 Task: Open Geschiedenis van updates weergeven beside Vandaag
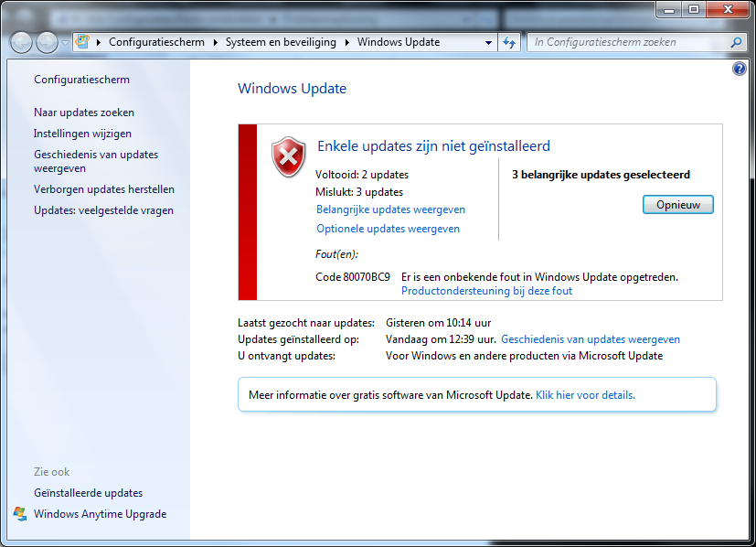click(x=591, y=339)
